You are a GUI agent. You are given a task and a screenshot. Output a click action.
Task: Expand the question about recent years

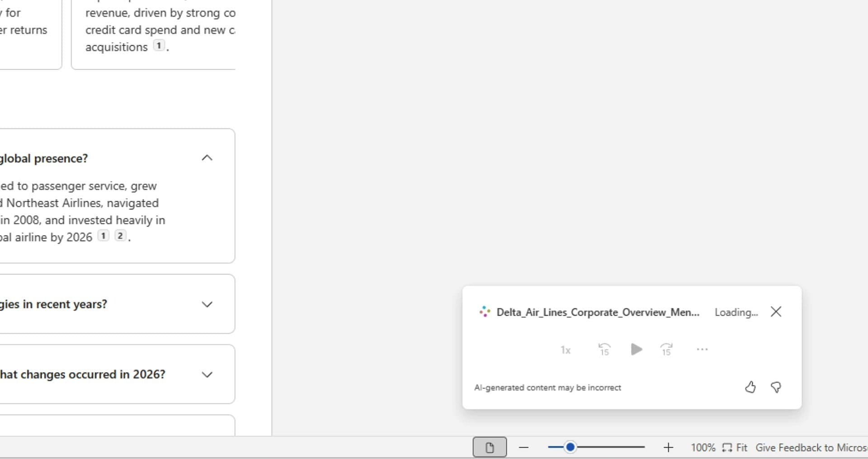(207, 304)
